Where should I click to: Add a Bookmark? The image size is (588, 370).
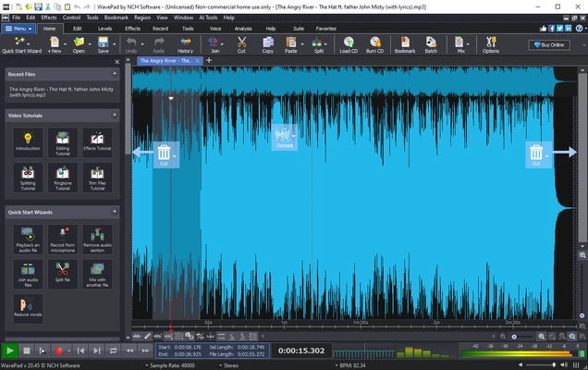[405, 45]
